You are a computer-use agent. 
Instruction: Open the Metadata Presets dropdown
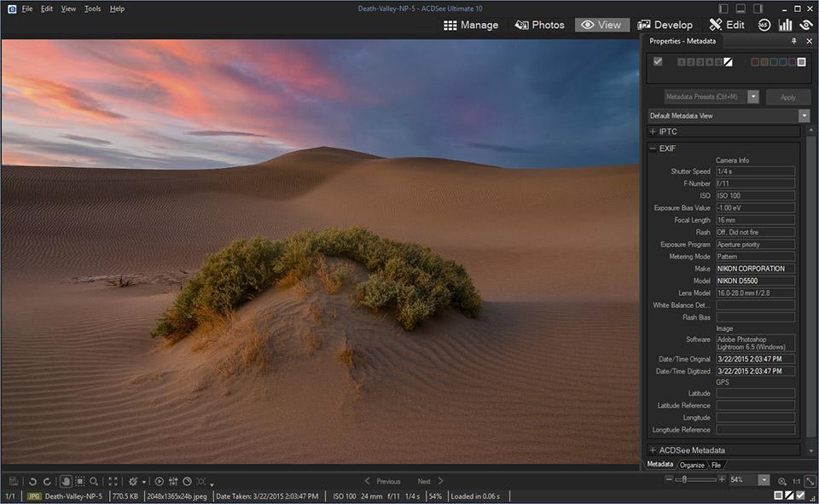(x=753, y=96)
